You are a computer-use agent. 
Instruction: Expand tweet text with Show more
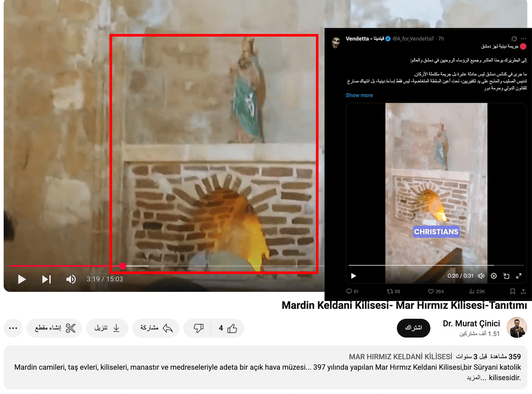pos(359,95)
